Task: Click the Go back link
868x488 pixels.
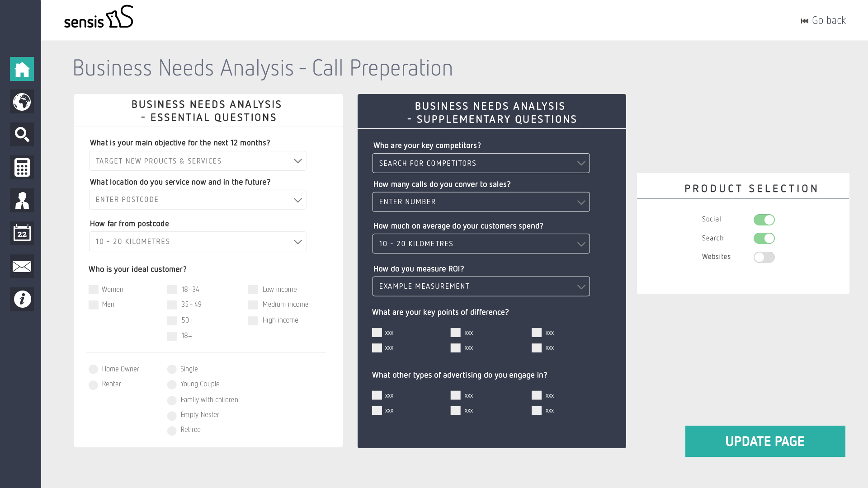Action: point(823,21)
